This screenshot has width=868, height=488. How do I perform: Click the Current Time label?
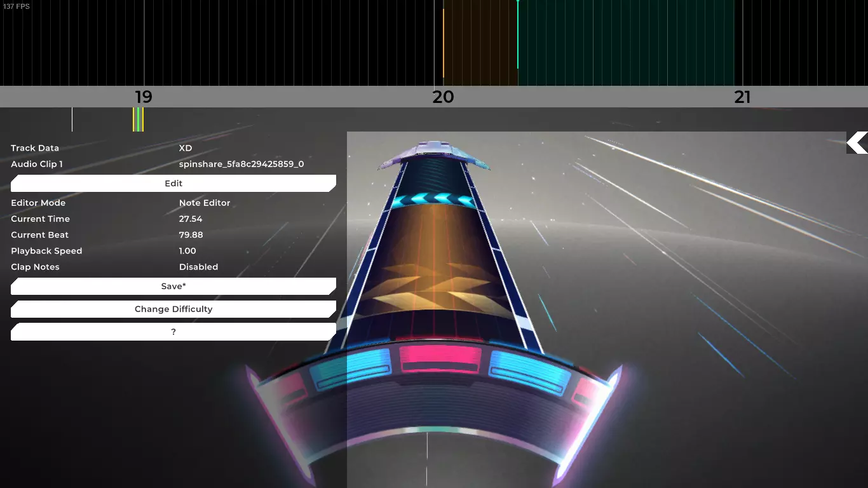(x=41, y=219)
